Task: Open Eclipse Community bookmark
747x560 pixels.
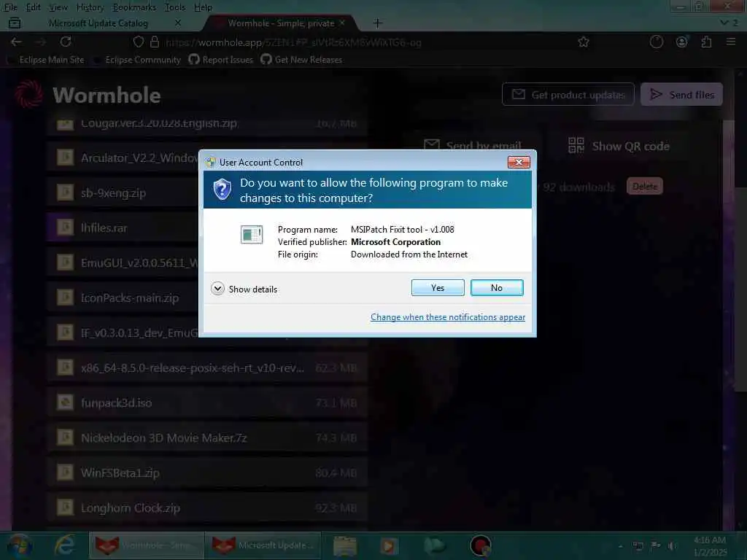Action: tap(138, 60)
